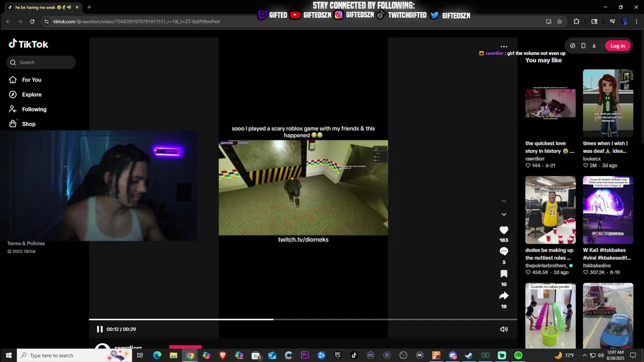644x362 pixels.
Task: Click the browser forward arrow
Action: click(20, 22)
